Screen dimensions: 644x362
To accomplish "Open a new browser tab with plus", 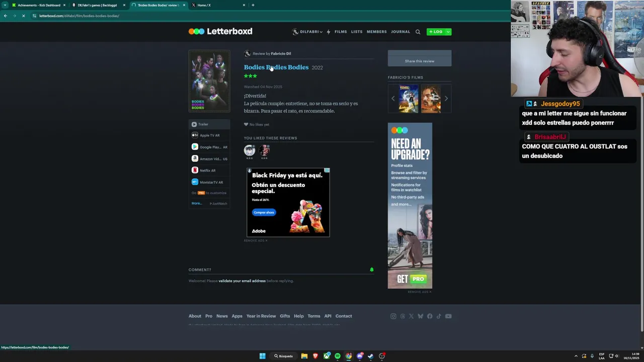I will [253, 5].
